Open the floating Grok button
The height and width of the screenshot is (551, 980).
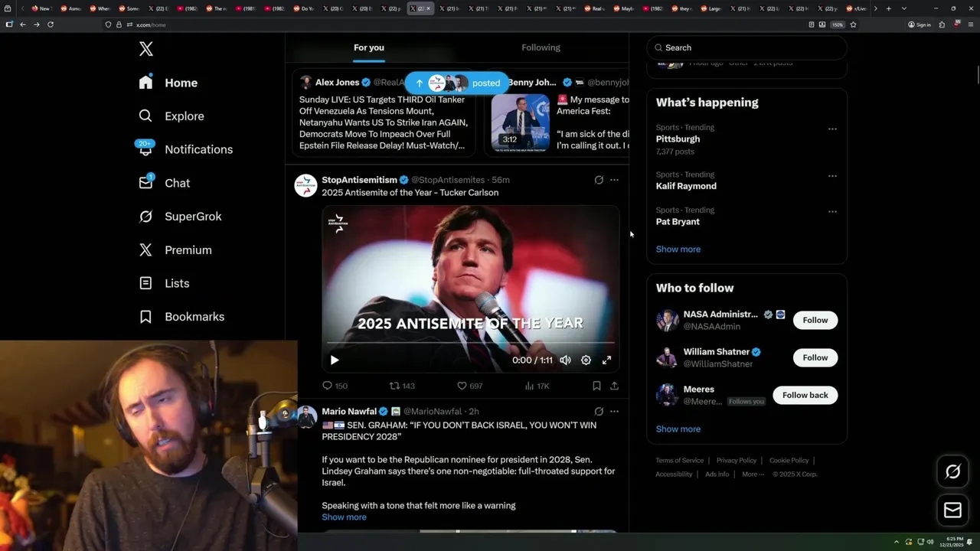pyautogui.click(x=952, y=472)
